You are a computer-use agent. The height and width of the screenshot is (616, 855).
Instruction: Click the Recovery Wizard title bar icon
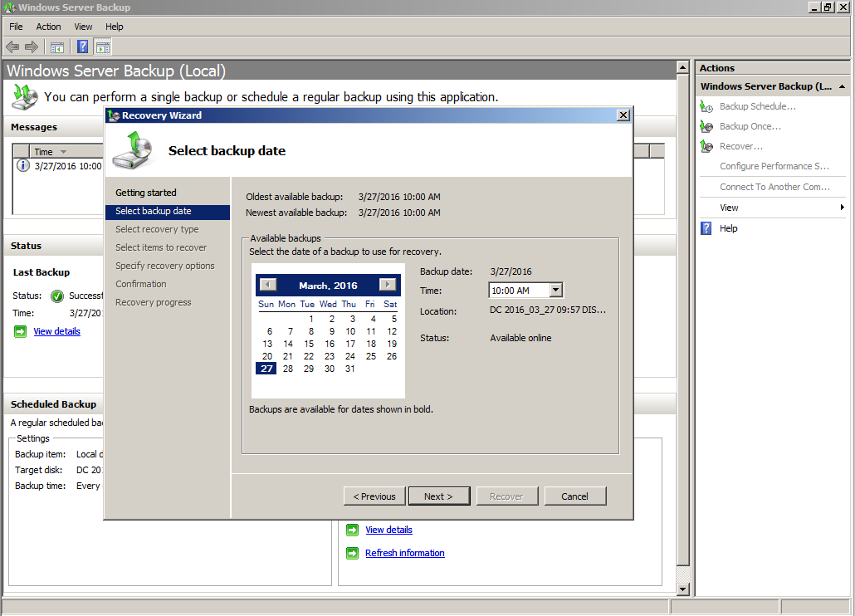tap(114, 115)
